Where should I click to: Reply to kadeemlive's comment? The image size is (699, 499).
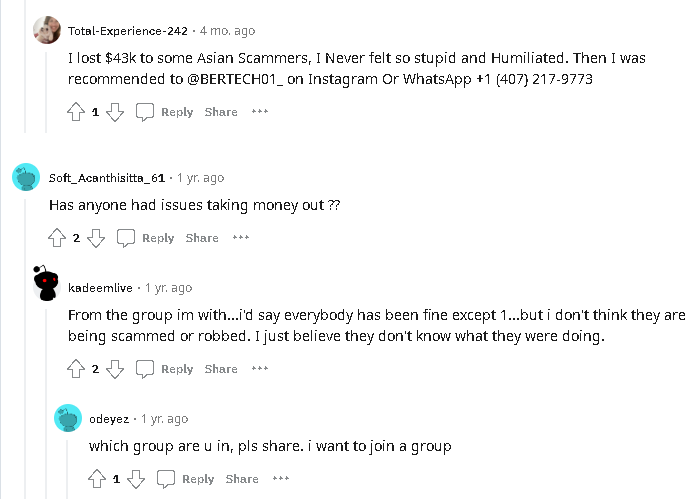[165, 369]
